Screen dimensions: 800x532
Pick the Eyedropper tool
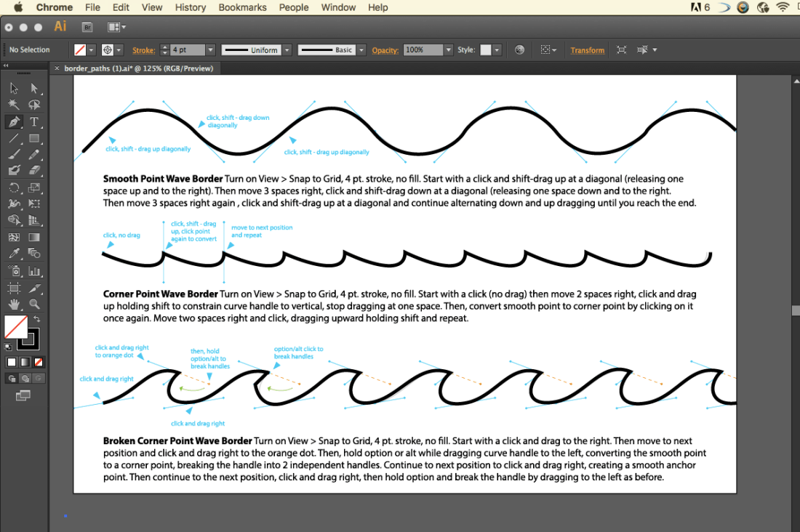(14, 254)
